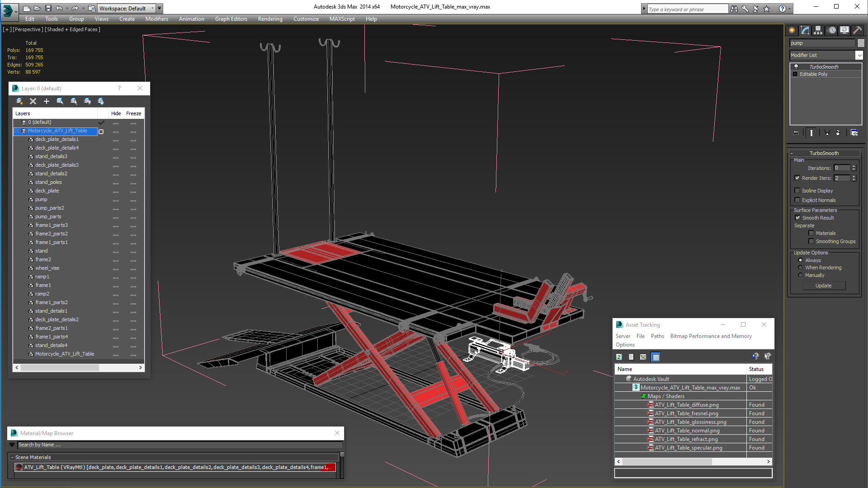Click Status column header in Asset Tracking

(x=759, y=369)
